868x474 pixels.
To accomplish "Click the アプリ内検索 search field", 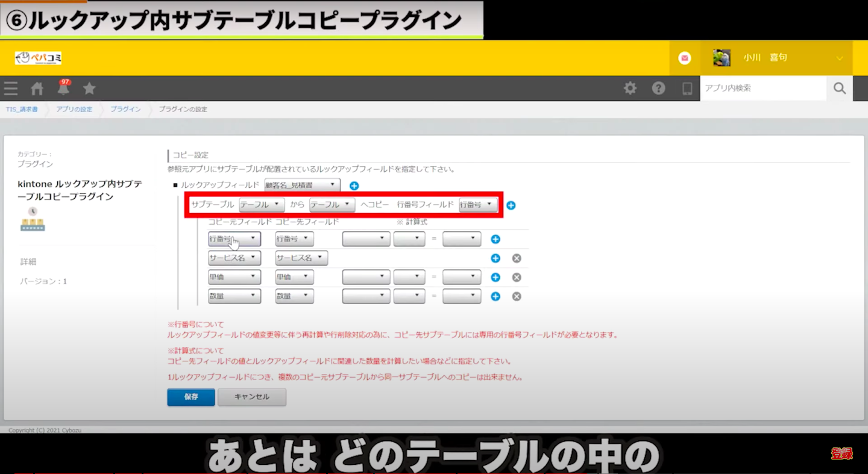I will 763,89.
